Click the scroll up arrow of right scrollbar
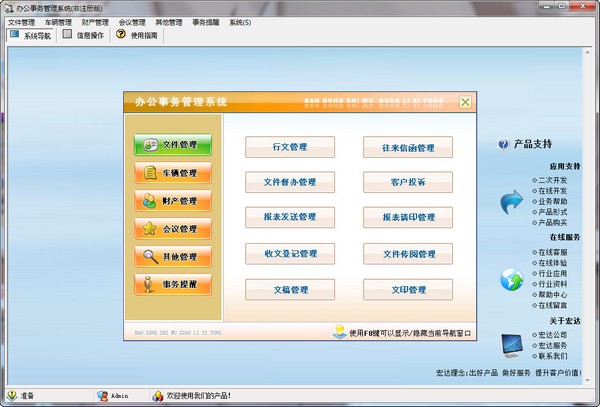 [587, 52]
